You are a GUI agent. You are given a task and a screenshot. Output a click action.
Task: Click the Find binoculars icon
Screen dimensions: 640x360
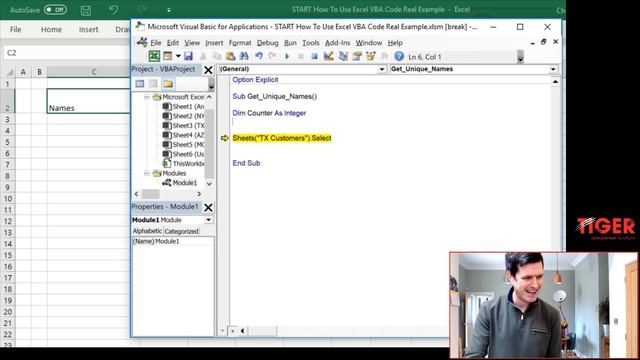tap(244, 56)
